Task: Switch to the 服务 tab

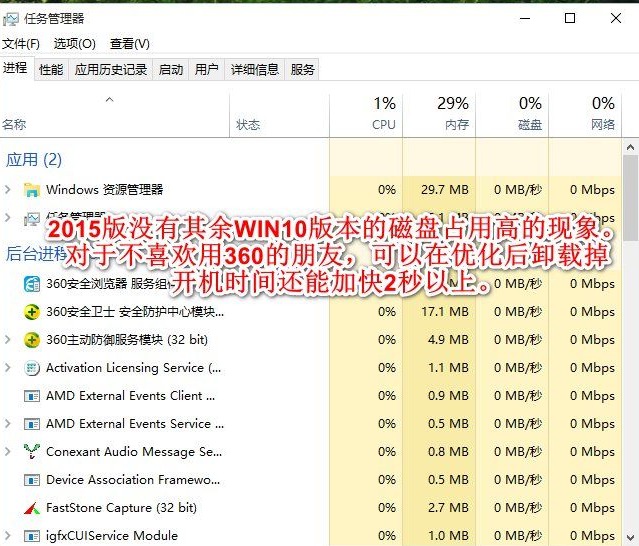Action: pos(302,70)
